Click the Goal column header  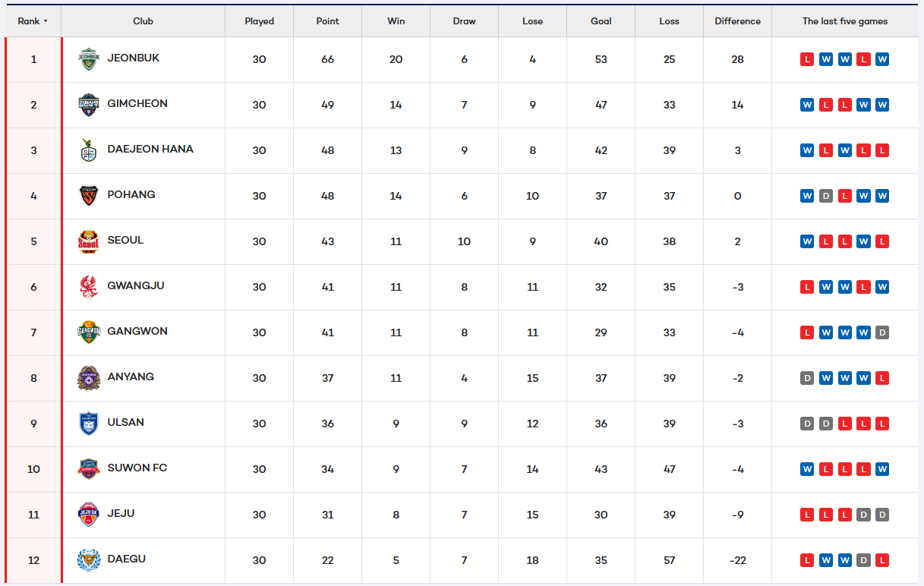(601, 21)
